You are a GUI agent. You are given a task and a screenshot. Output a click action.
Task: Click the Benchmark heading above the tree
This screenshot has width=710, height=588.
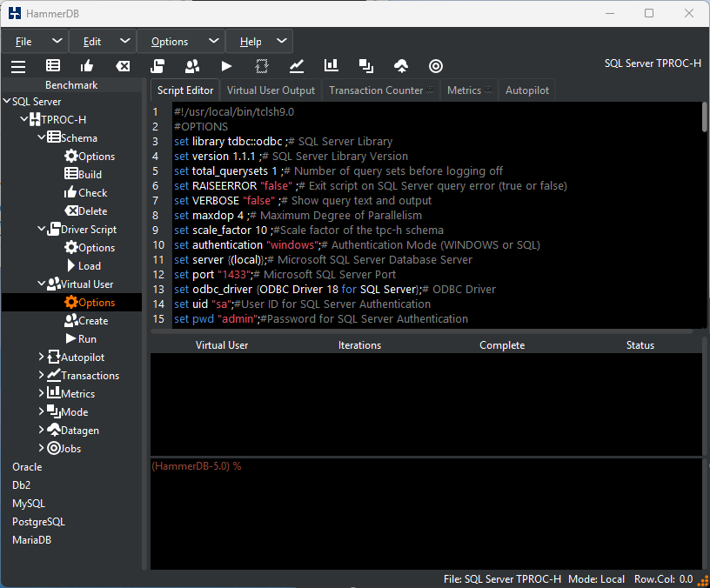point(71,85)
